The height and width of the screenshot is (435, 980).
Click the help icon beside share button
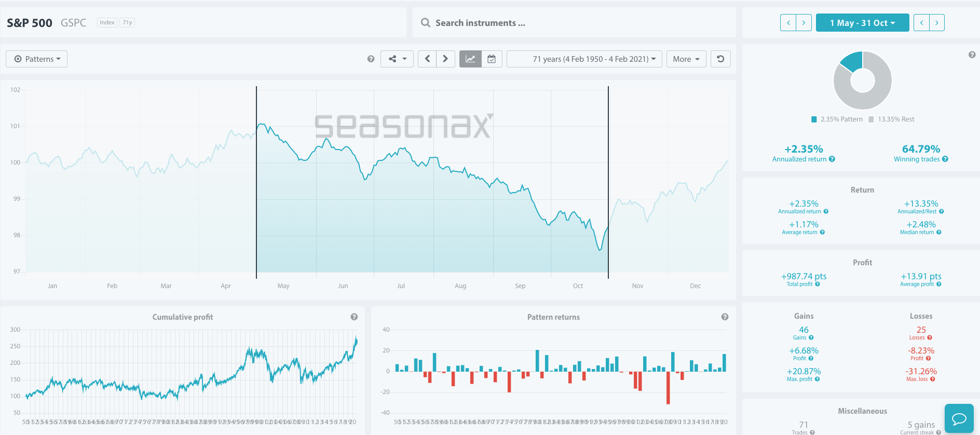click(x=371, y=59)
